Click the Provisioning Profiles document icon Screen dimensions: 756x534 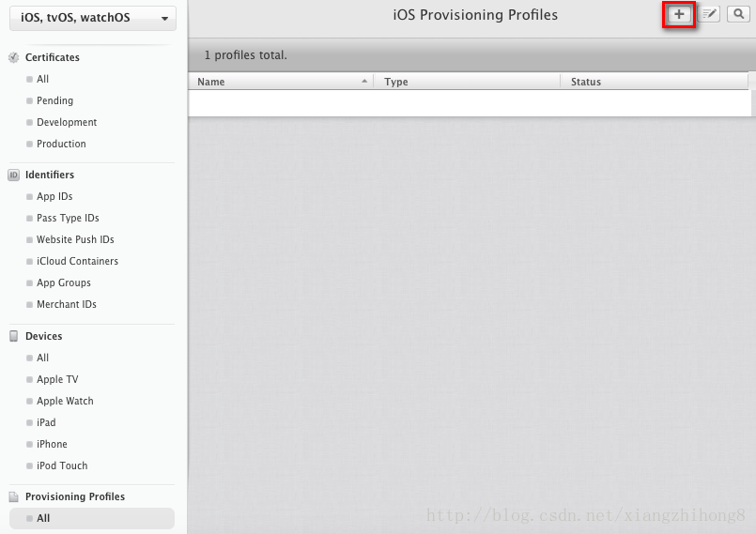pyautogui.click(x=13, y=496)
